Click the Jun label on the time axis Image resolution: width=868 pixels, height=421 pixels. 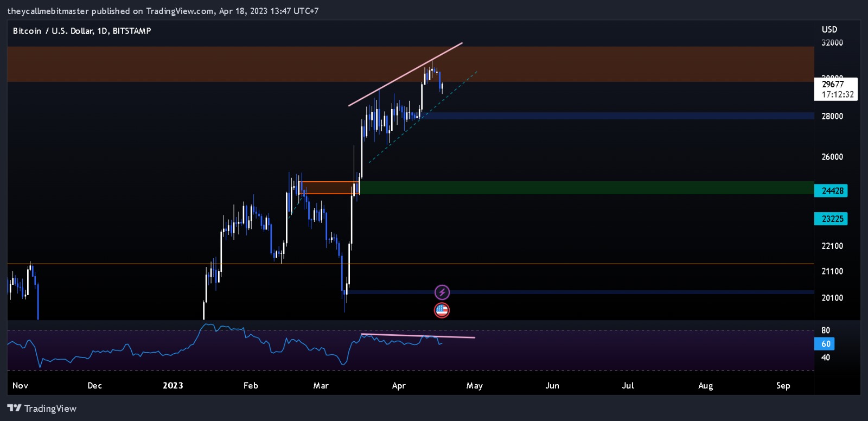coord(552,386)
